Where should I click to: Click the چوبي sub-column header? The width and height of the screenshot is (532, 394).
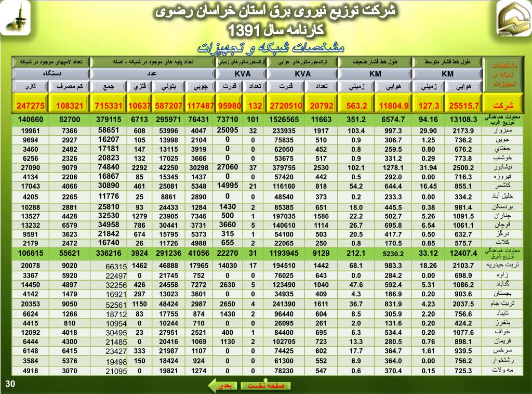(200, 86)
